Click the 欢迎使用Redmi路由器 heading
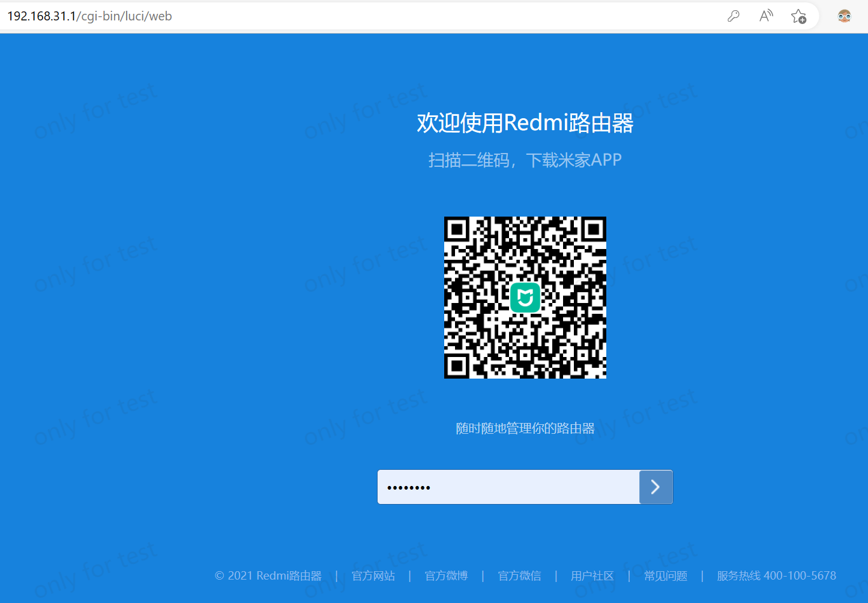Viewport: 868px width, 603px height. 525,123
